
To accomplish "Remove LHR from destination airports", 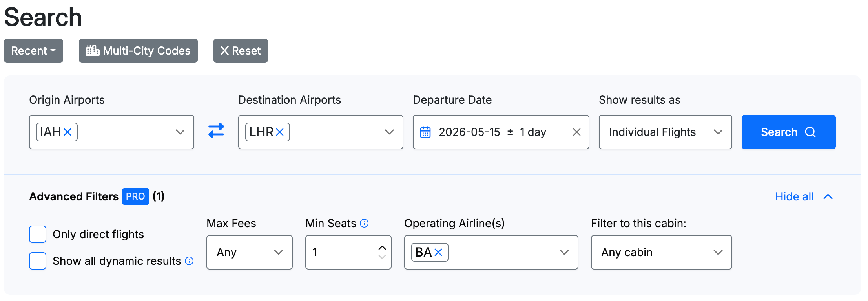I will click(x=280, y=132).
